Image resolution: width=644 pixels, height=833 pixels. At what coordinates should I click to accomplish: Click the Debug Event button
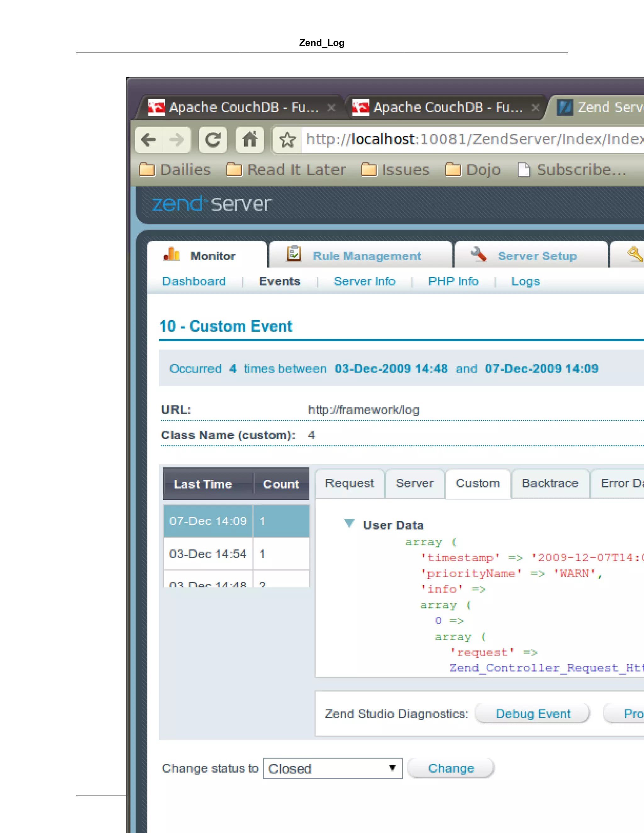point(533,714)
